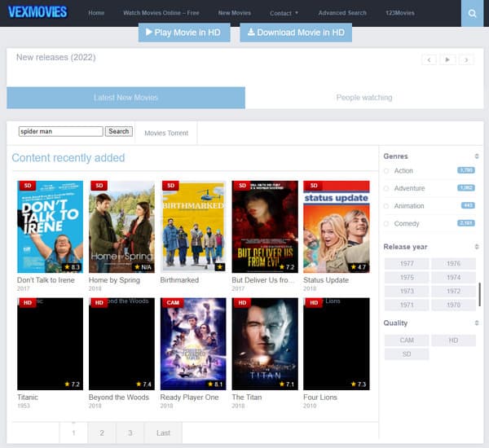489x448 pixels.
Task: Open 123Movies navigation link
Action: click(400, 13)
